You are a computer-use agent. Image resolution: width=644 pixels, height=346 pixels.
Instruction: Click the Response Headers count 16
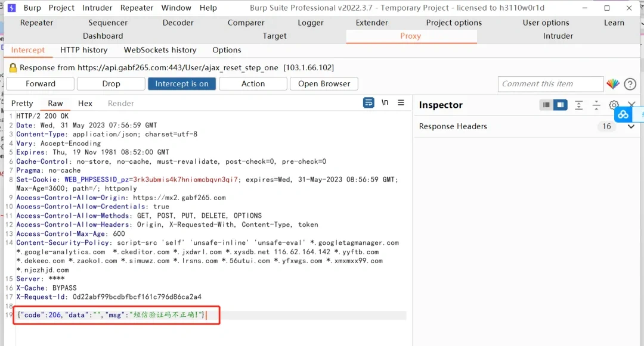click(x=606, y=126)
